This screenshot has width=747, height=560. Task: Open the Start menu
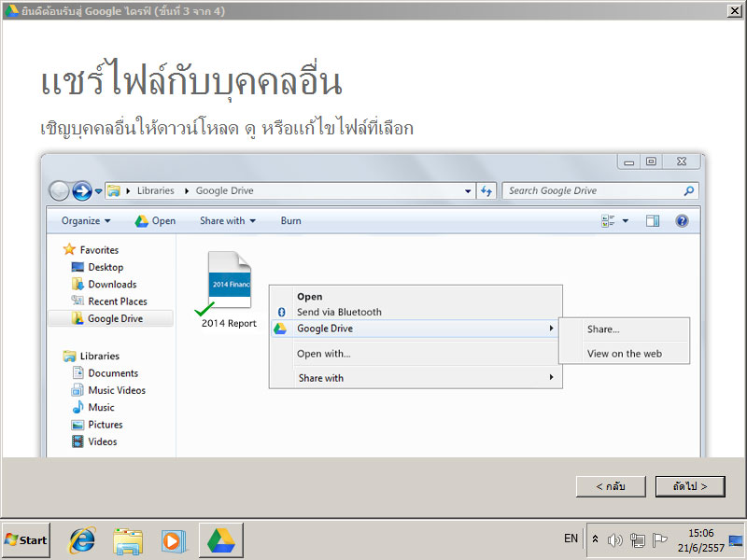coord(26,540)
